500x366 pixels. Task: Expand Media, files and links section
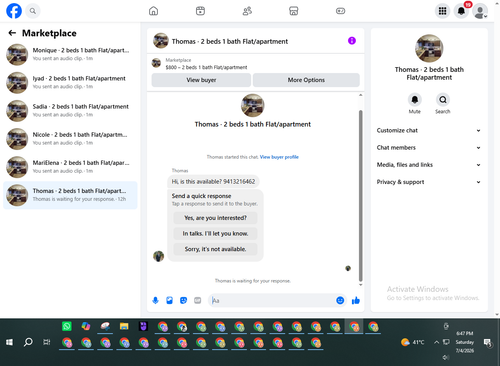(429, 165)
